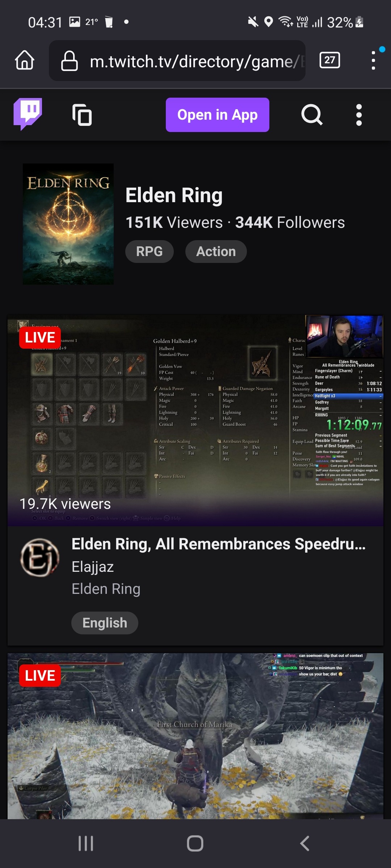
Task: Open the Elden Ring box art cover
Action: point(68,224)
